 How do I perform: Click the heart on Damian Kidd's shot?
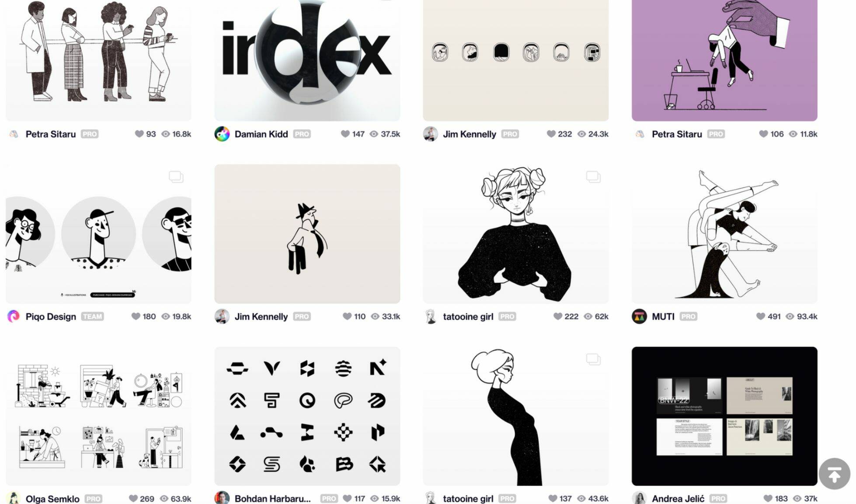[x=345, y=134]
